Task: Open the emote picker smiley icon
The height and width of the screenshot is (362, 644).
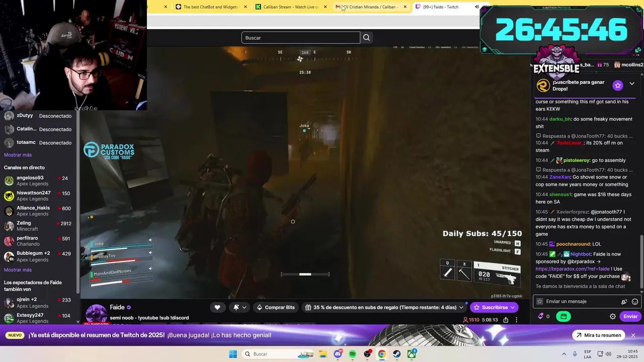Action: coord(635,302)
